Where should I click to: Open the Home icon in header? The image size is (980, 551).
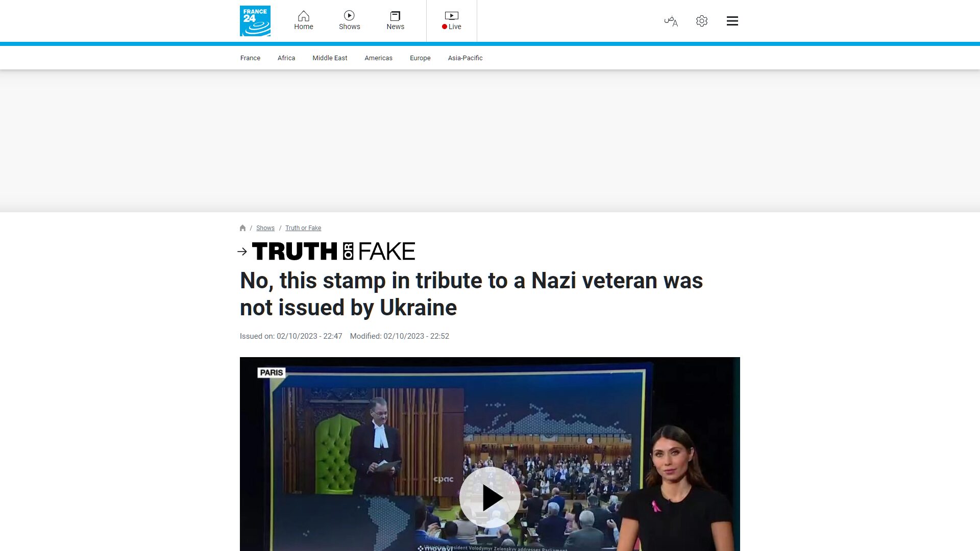[303, 16]
